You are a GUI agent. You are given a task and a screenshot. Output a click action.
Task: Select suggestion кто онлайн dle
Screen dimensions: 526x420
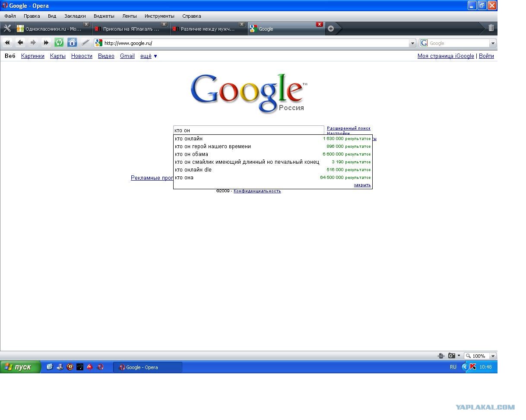click(x=273, y=170)
